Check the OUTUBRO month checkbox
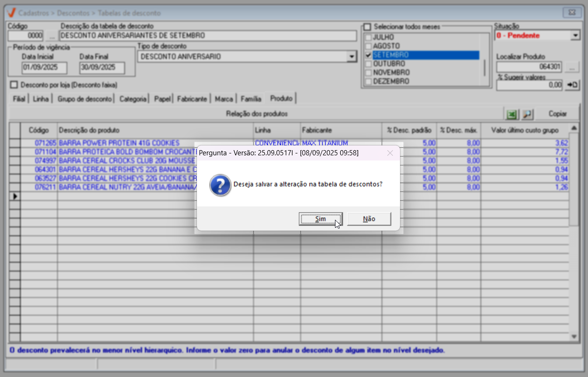The height and width of the screenshot is (377, 588). pyautogui.click(x=368, y=64)
